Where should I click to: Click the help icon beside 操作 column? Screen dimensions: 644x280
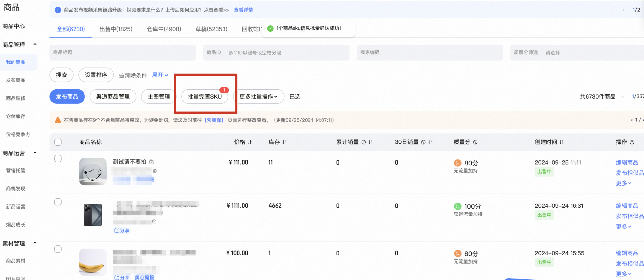click(x=632, y=142)
